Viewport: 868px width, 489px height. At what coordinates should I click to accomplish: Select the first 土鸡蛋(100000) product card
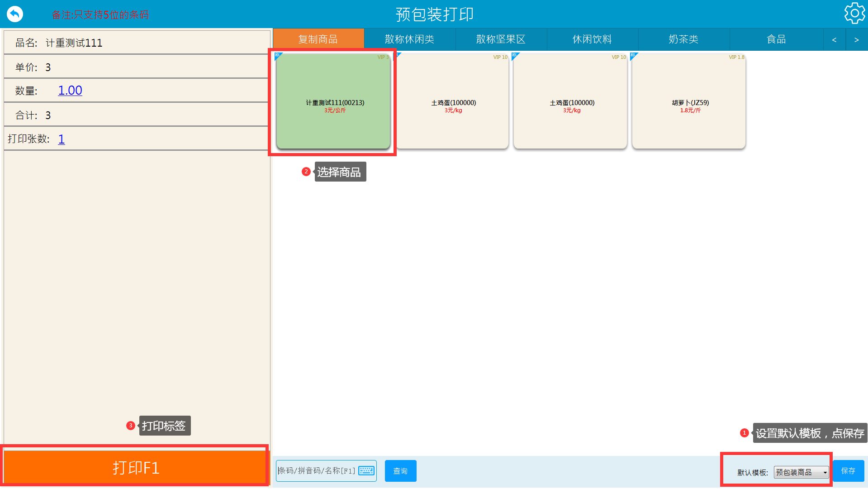tap(453, 101)
